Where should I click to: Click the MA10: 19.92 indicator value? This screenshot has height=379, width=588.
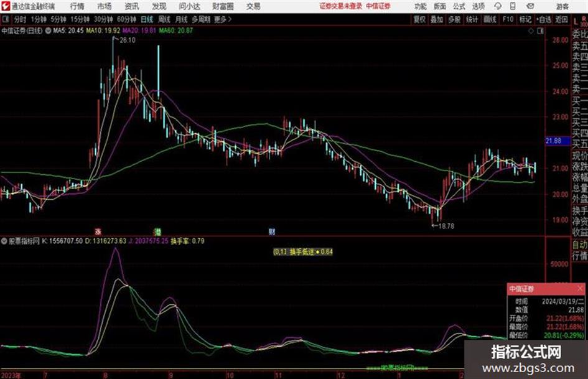[103, 30]
